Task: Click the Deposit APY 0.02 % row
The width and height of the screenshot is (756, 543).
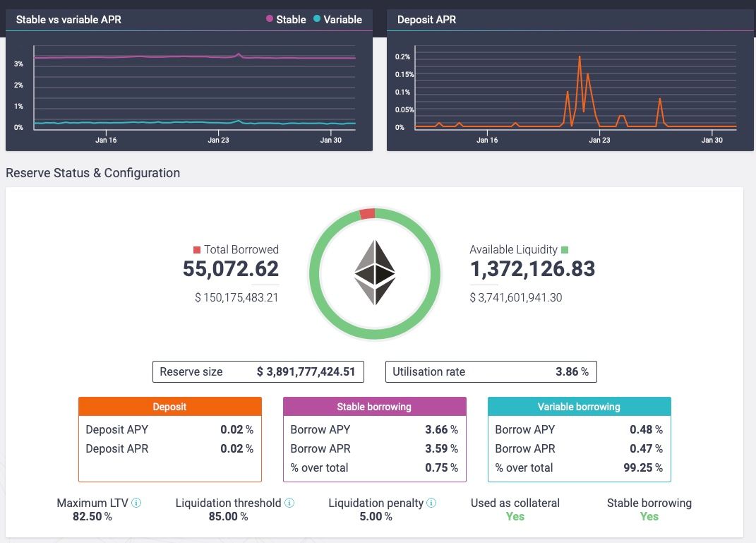Action: coord(169,429)
